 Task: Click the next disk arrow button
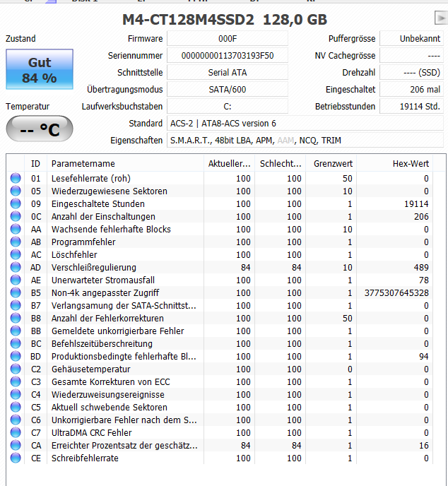[x=441, y=18]
